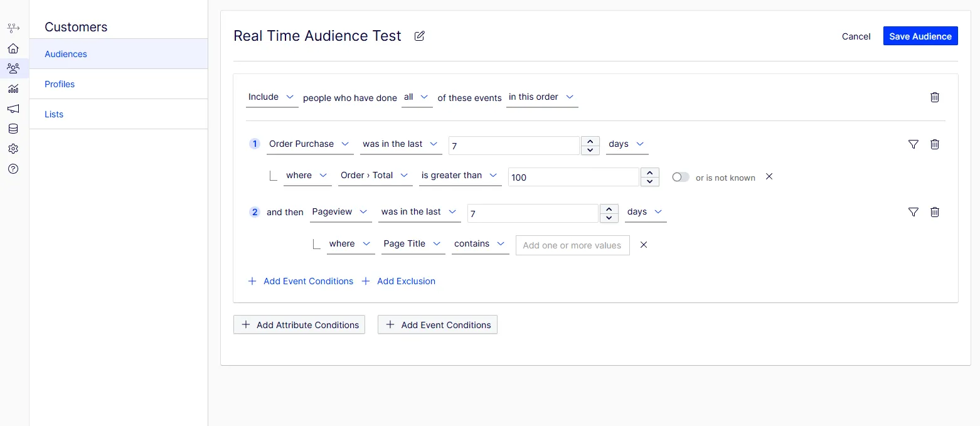This screenshot has height=426, width=980.
Task: Click Add Attribute Conditions button
Action: [299, 324]
